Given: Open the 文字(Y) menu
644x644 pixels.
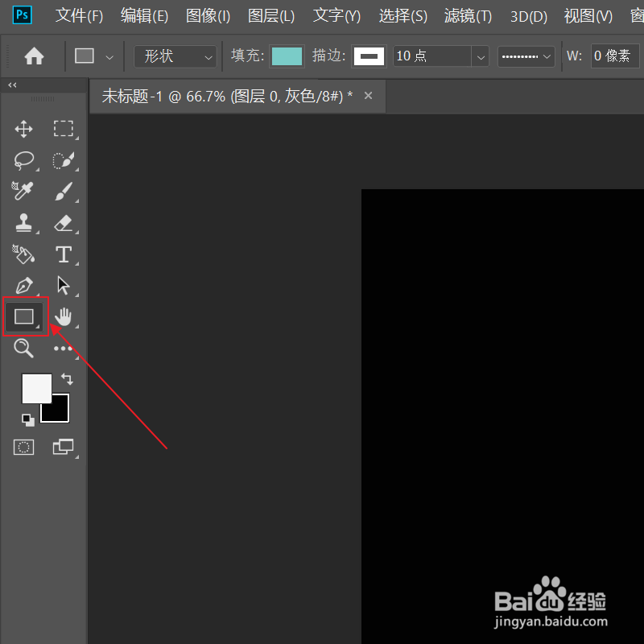Looking at the screenshot, I should click(336, 16).
